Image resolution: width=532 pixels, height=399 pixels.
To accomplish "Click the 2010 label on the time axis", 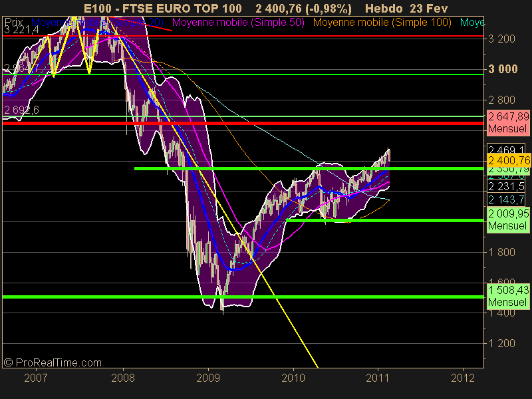I will coord(293,378).
